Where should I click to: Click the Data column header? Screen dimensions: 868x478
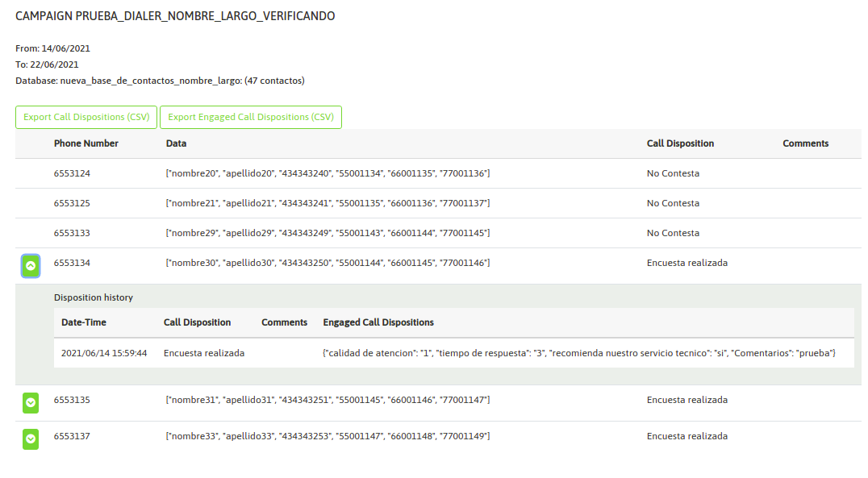point(176,143)
